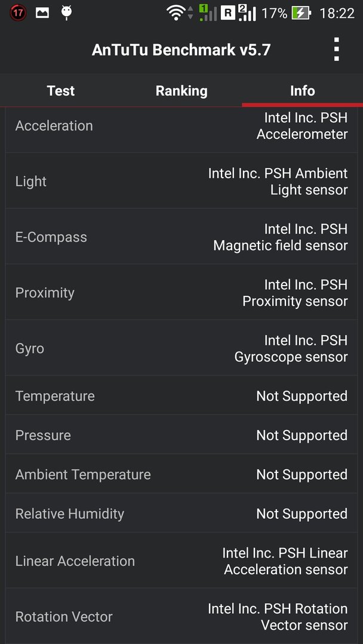363x644 pixels.
Task: Tap the SIM 1 signal strength icon
Action: 208,13
